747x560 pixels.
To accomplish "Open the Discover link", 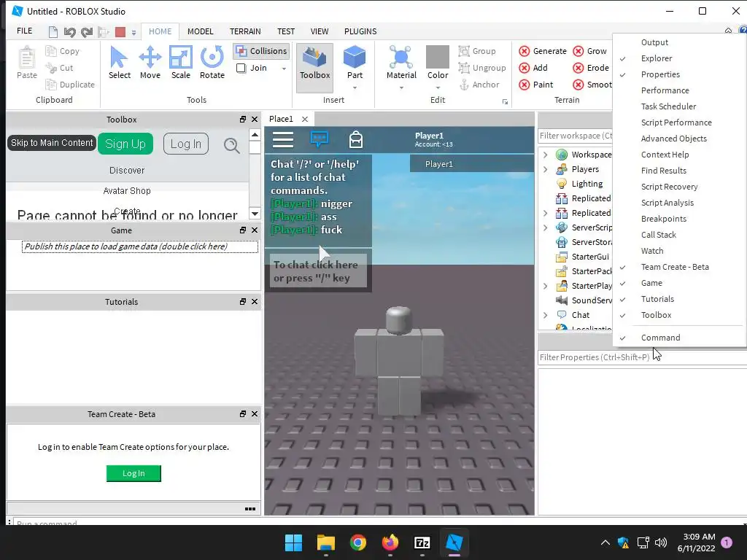I will tap(127, 171).
